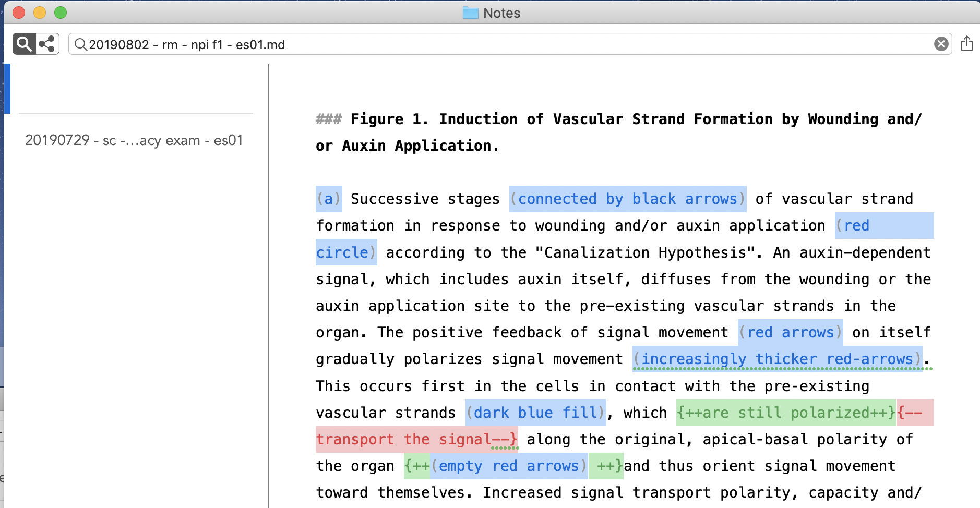This screenshot has height=508, width=980.
Task: Click the search mode magnifier button
Action: pos(24,44)
